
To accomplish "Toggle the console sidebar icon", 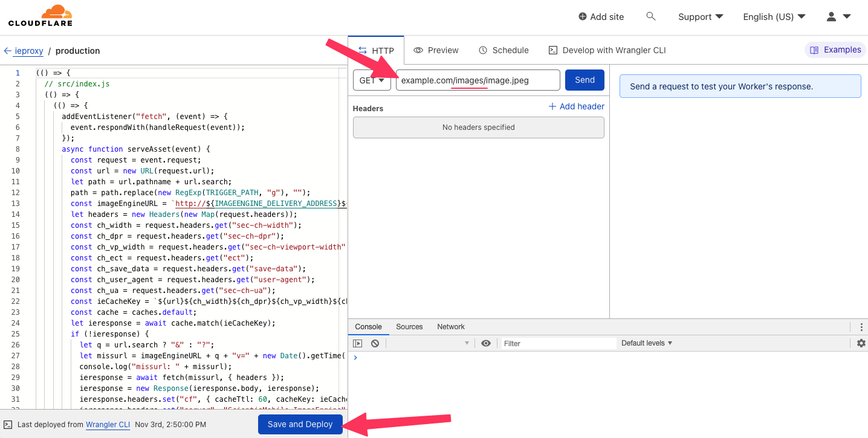I will pos(358,343).
